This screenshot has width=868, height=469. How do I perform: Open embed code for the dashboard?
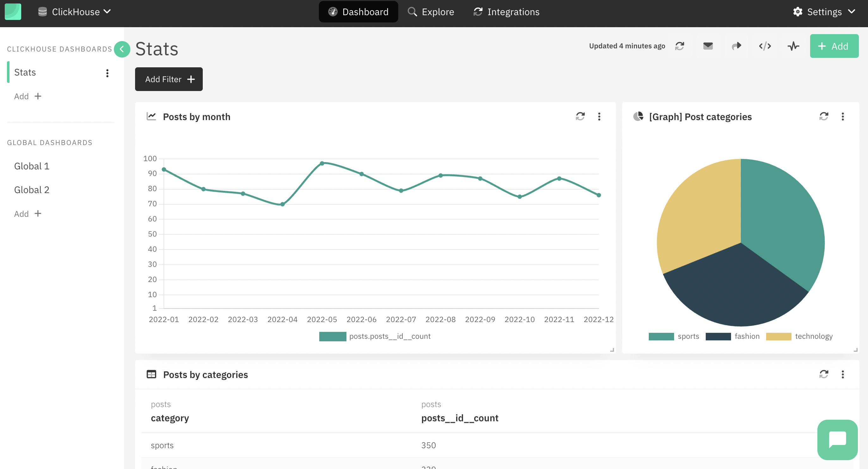point(765,46)
